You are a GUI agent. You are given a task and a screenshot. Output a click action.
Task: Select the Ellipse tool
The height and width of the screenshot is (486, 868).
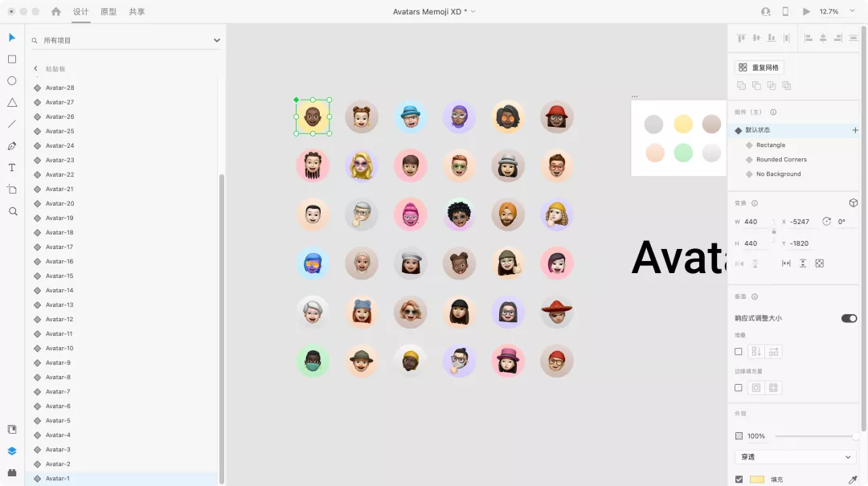(x=12, y=81)
